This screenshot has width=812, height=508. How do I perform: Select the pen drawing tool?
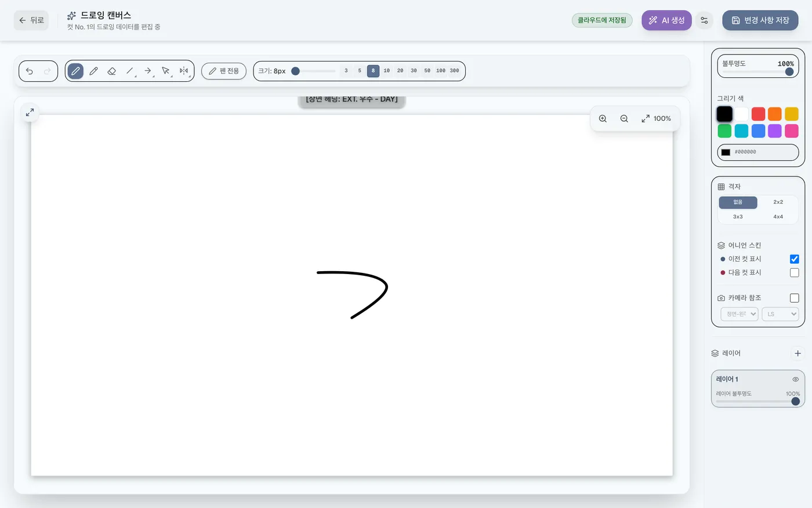pos(75,71)
